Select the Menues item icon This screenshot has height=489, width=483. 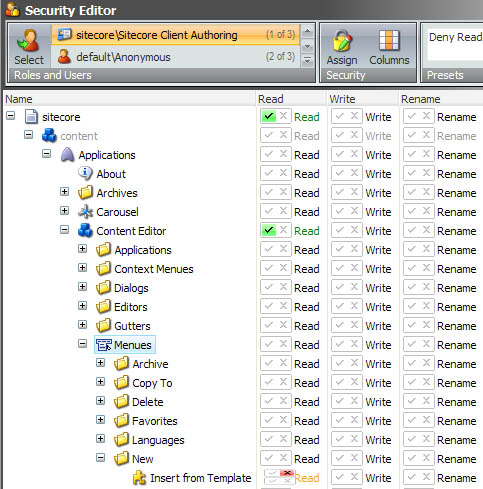104,345
